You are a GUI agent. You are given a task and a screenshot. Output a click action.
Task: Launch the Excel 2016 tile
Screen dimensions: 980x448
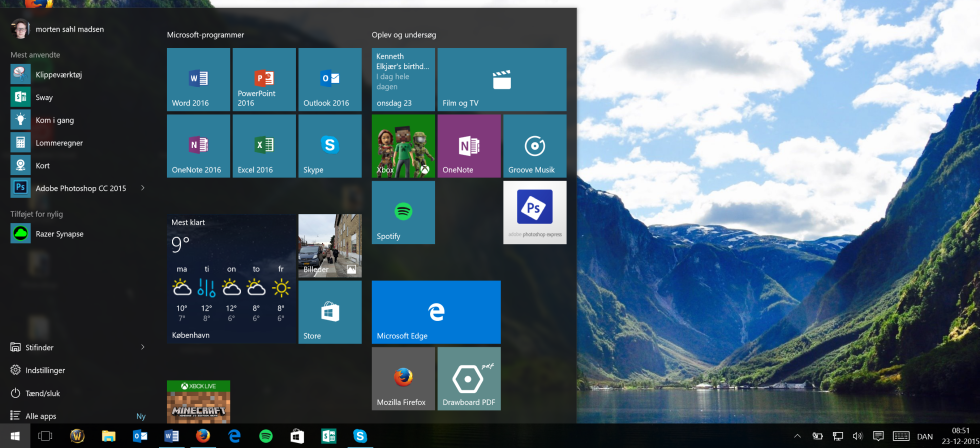[x=264, y=146]
